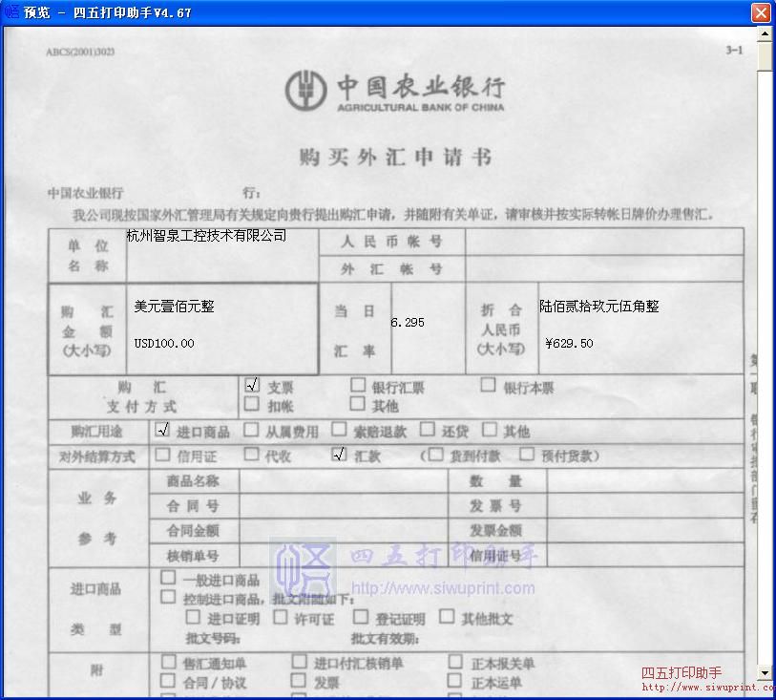
Task: Check the 信用证 settlement checkbox
Action: pos(164,456)
